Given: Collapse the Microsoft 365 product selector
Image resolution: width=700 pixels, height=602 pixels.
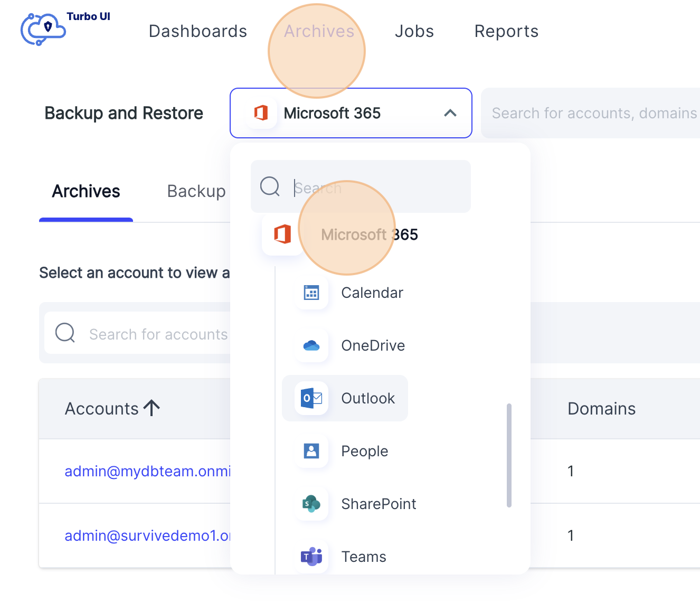Looking at the screenshot, I should point(450,113).
